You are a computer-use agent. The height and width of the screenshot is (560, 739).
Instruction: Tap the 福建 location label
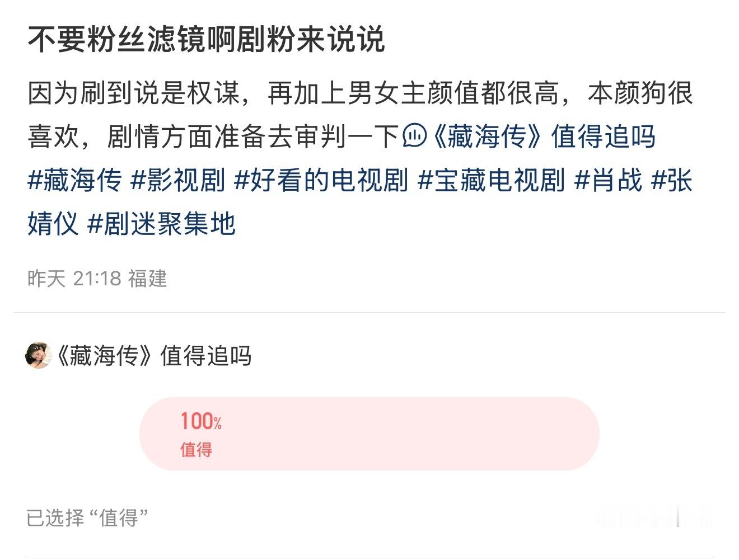[148, 278]
